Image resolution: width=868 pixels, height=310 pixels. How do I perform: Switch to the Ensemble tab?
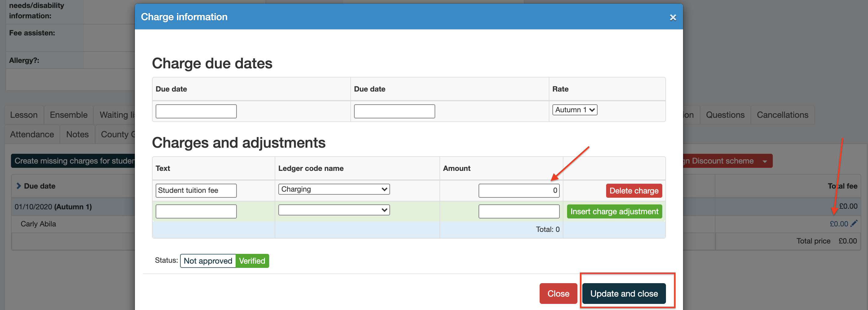[x=69, y=115]
